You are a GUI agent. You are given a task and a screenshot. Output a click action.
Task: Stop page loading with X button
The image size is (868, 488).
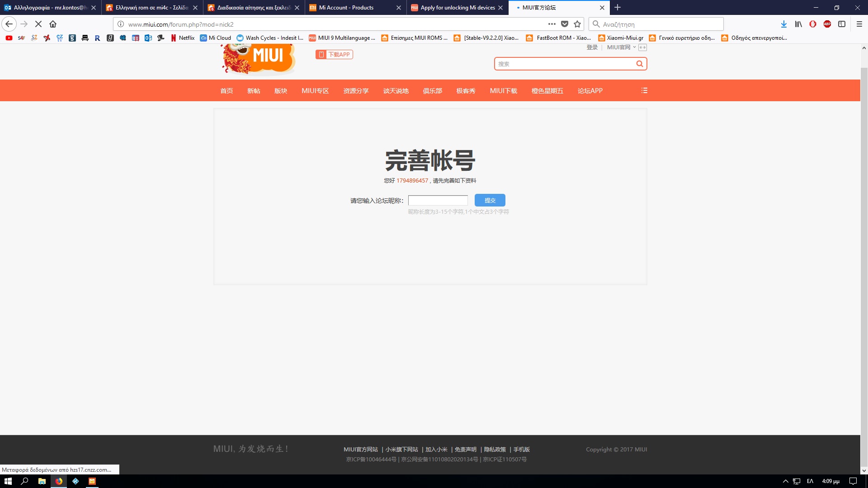[38, 24]
